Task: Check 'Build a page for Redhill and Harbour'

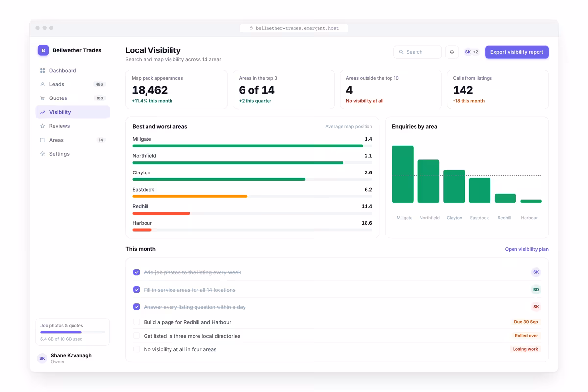Action: point(137,322)
